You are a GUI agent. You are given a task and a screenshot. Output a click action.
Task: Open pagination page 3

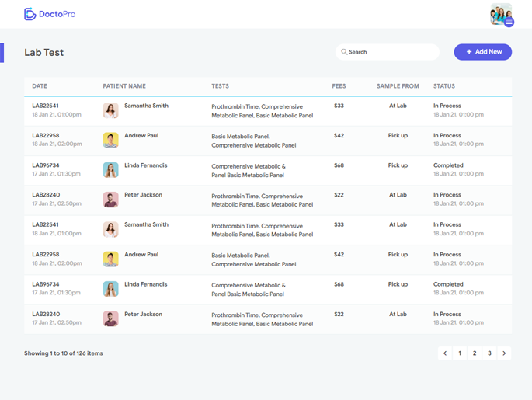[489, 353]
